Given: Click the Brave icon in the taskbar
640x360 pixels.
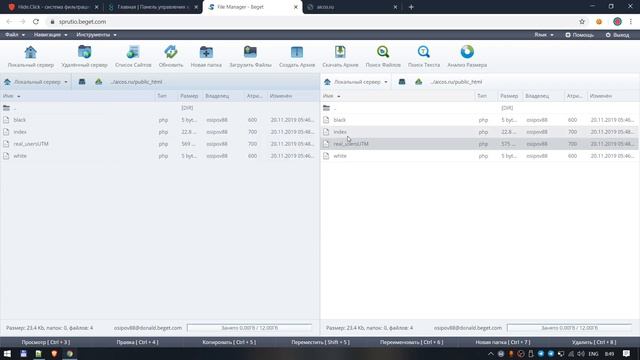Looking at the screenshot, I should 54,354.
